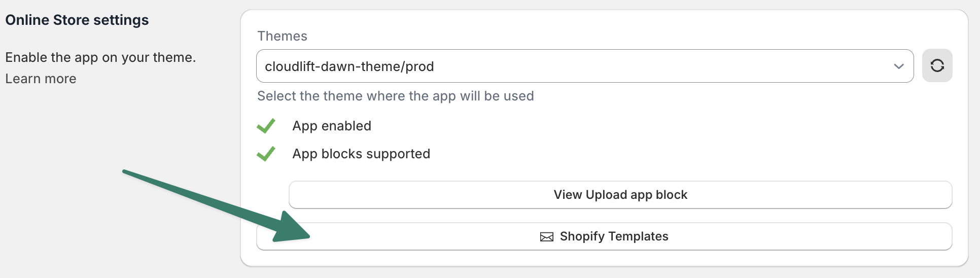Click the helper text below the theme selector
Viewport: 980px width, 278px height.
(x=395, y=96)
